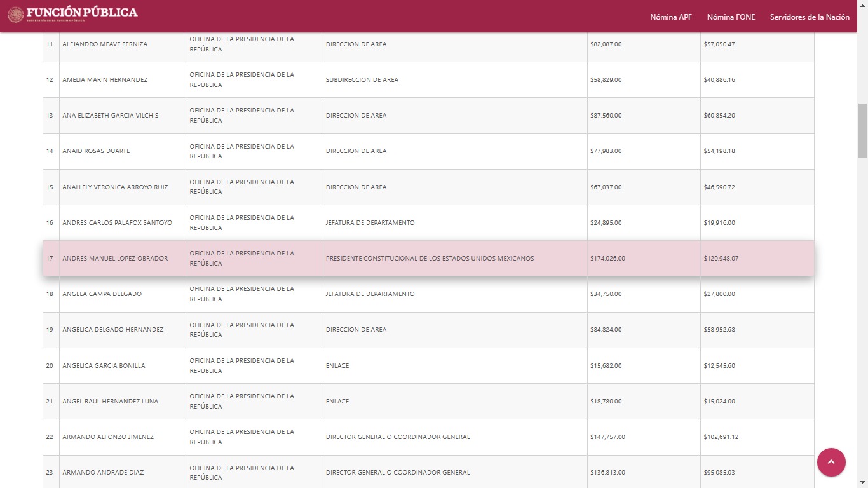
Task: Click DIRECCION DE AREA in Angelica Delgado row
Action: [356, 330]
